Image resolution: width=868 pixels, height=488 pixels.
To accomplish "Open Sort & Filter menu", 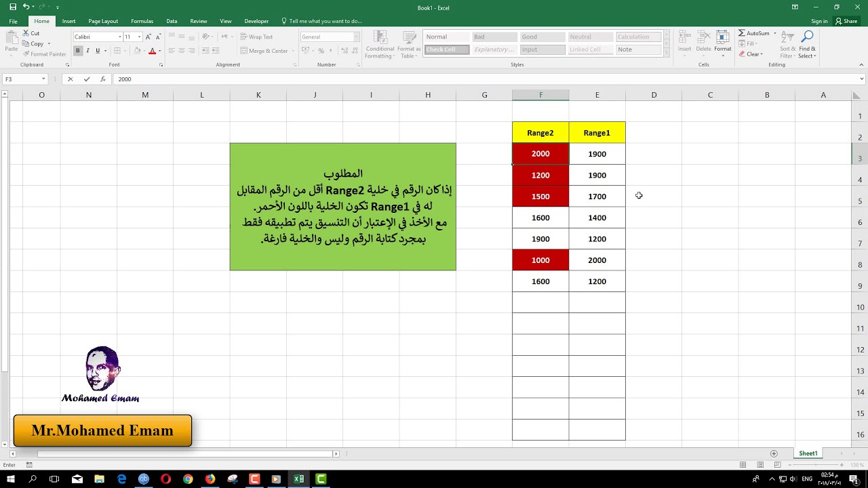I will point(788,44).
